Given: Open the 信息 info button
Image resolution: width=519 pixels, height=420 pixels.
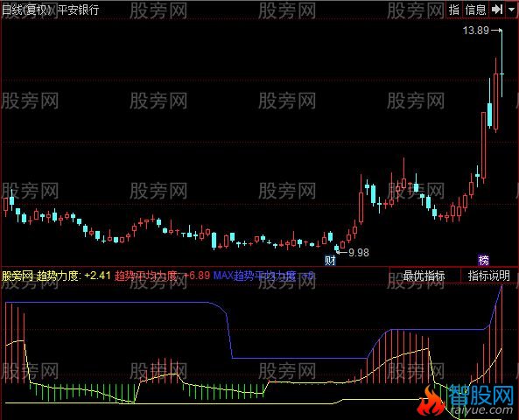Looking at the screenshot, I should tap(475, 10).
